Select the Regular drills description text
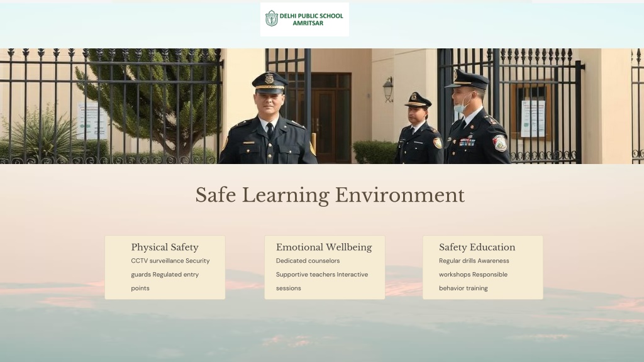 pos(474,274)
